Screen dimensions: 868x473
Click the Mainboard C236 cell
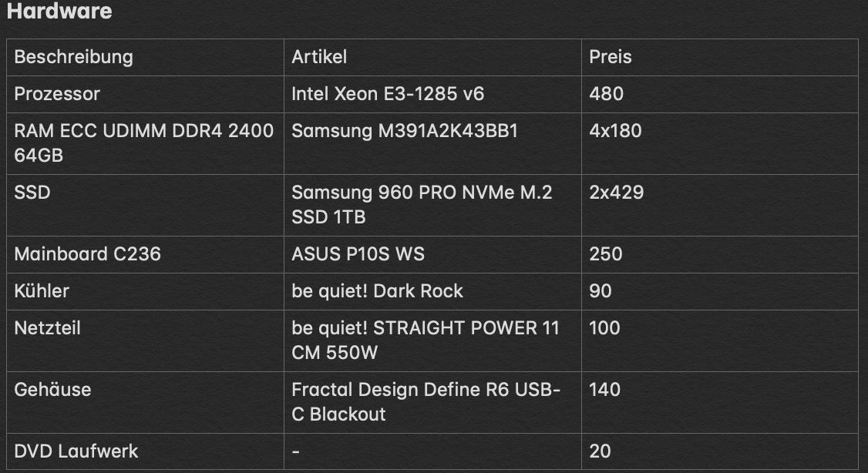(x=88, y=254)
